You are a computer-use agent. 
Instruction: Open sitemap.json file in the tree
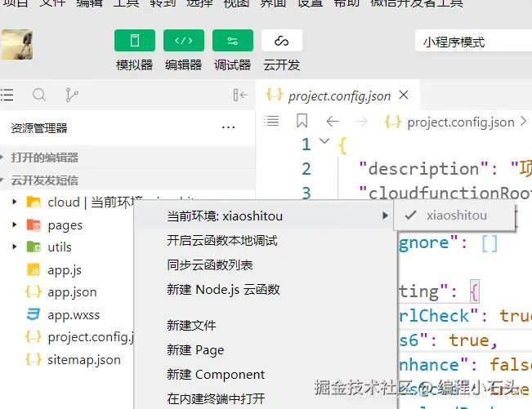click(84, 360)
